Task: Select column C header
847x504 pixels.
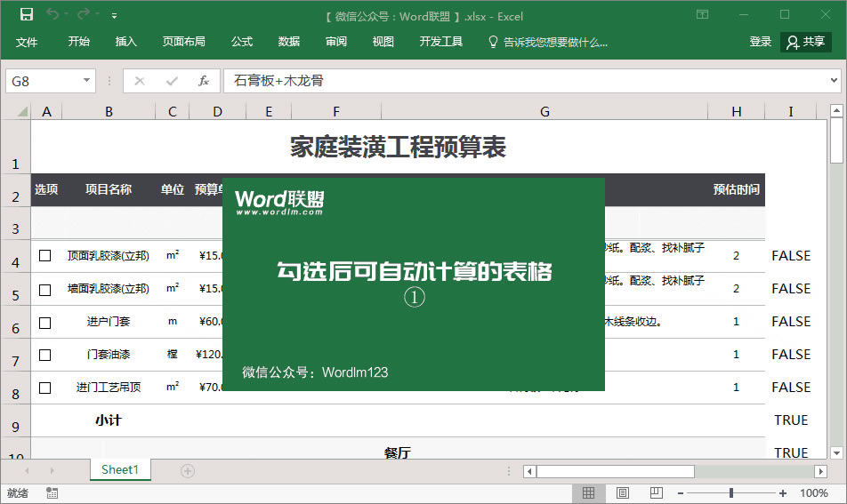Action: click(x=173, y=112)
